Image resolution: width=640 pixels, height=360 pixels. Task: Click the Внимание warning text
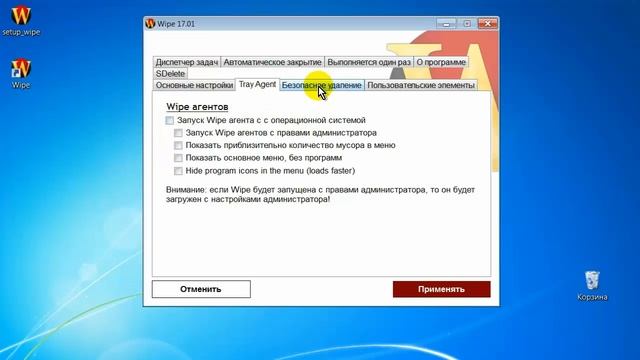pyautogui.click(x=320, y=195)
